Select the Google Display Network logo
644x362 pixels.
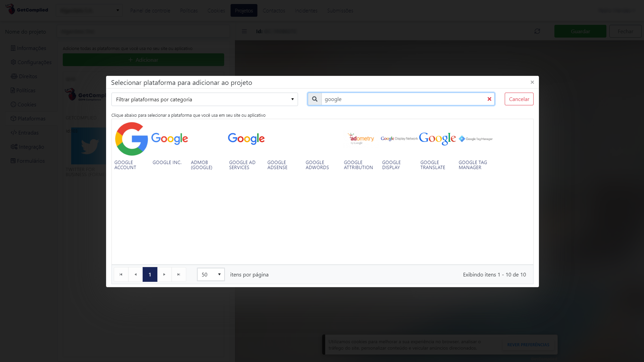(399, 139)
